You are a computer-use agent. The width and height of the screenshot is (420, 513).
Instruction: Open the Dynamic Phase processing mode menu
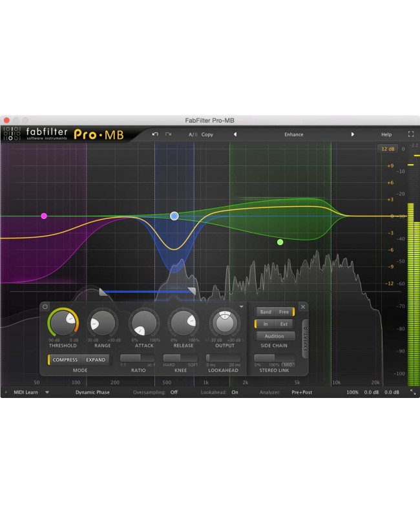coord(92,392)
